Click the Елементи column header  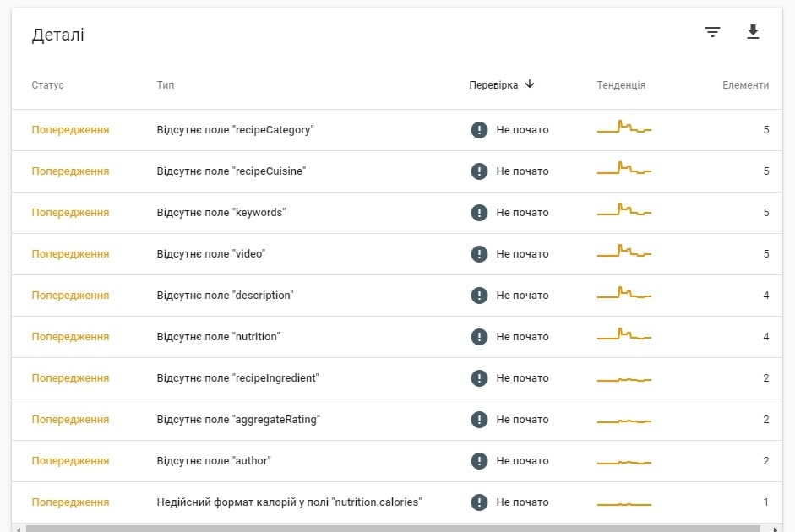745,85
